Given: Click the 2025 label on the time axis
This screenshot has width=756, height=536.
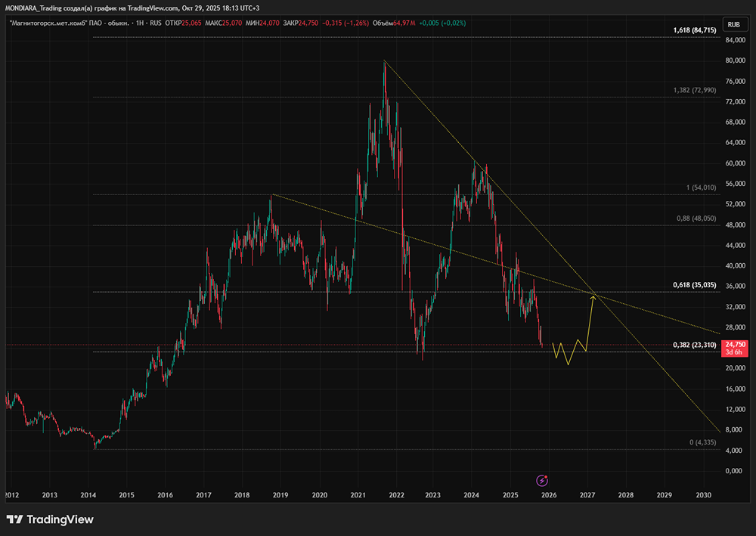Looking at the screenshot, I should [x=510, y=495].
